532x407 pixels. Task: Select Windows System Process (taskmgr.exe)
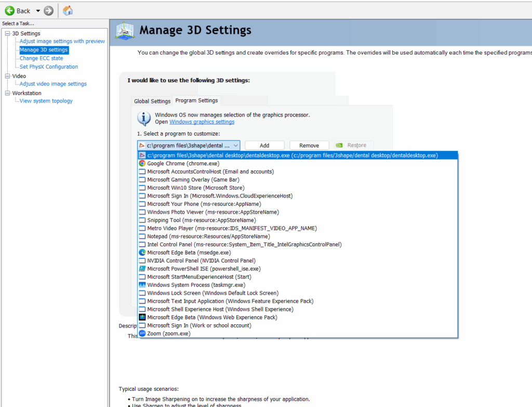196,285
